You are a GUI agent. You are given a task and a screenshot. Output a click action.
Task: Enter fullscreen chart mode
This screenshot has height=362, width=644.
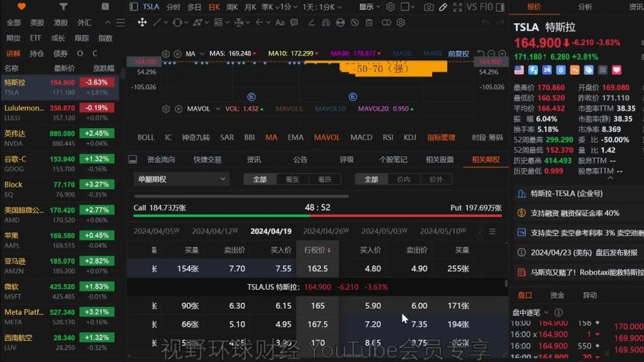tap(457, 7)
